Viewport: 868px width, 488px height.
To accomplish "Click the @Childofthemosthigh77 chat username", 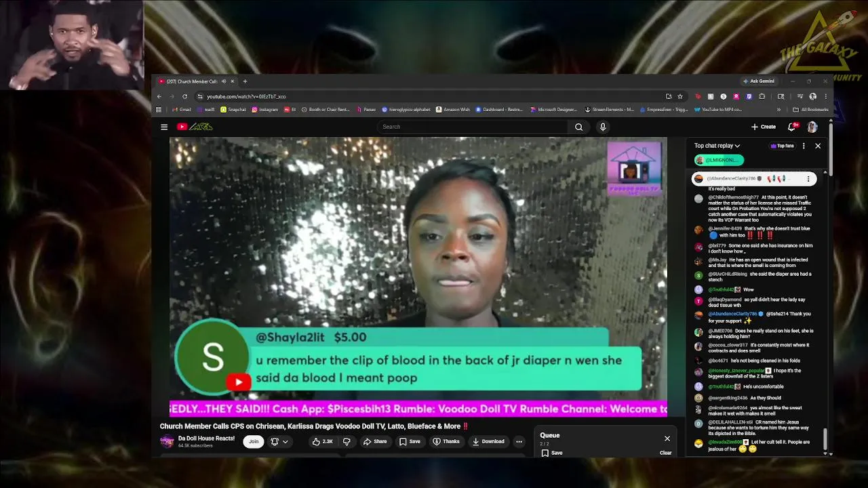I will [733, 197].
